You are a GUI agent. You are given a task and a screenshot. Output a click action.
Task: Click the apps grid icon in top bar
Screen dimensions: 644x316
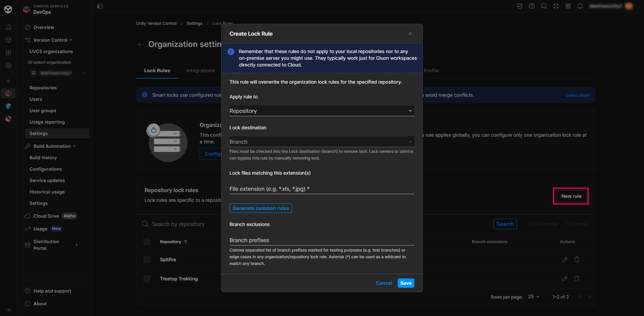click(x=568, y=6)
